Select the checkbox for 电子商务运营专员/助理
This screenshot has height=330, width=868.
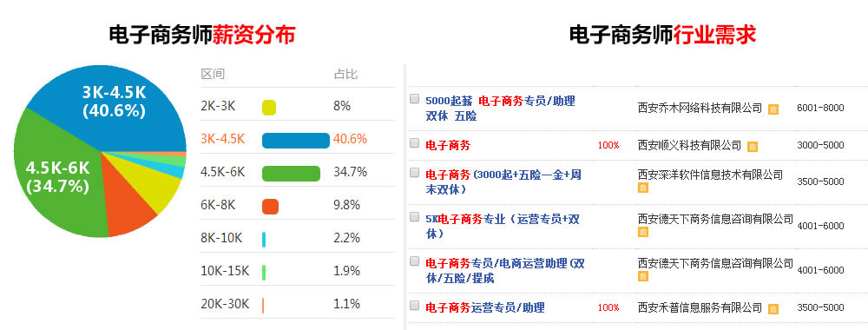414,305
